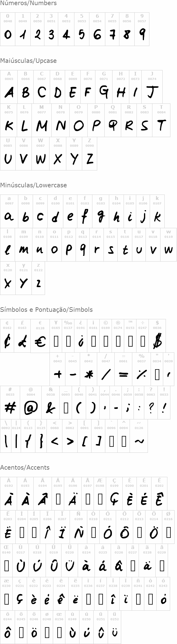Click the percent sign glyph
177x644 pixels.
tap(141, 374)
